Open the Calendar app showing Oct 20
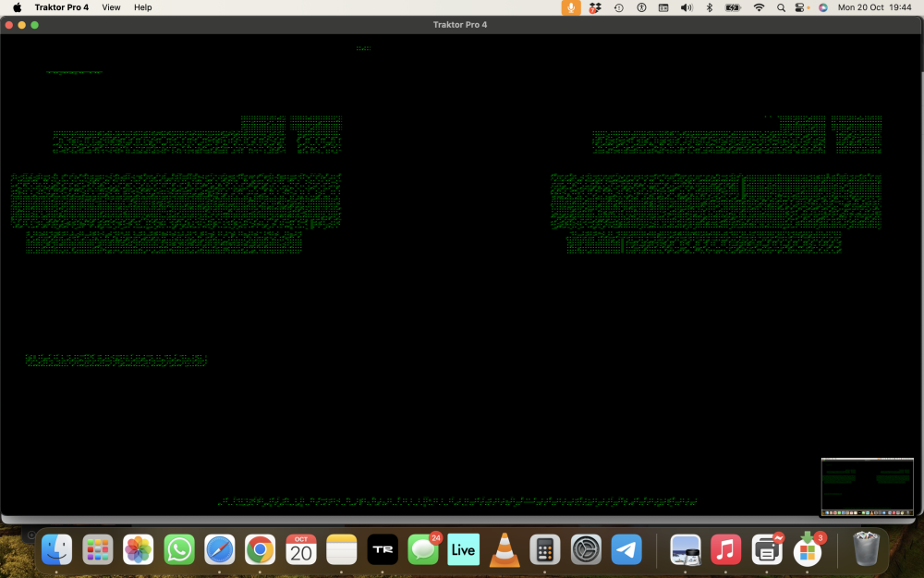The width and height of the screenshot is (924, 578). click(300, 549)
